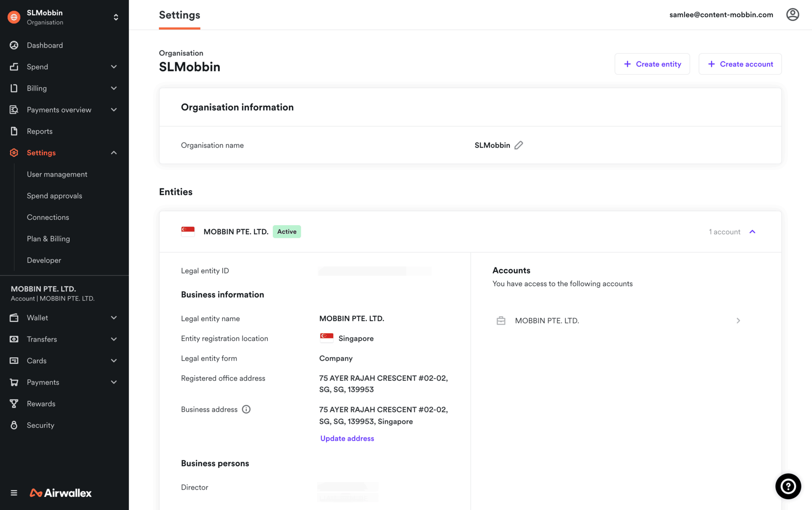This screenshot has width=812, height=510.
Task: Click the Security lock icon
Action: pos(14,425)
